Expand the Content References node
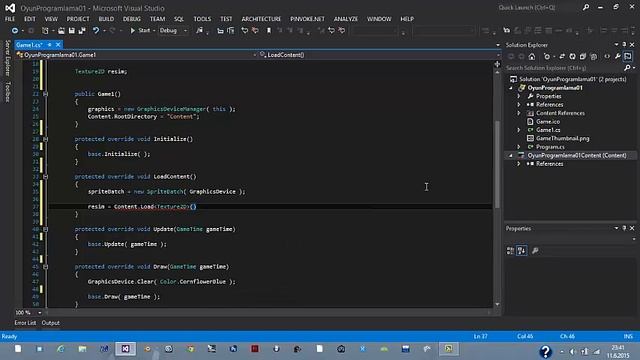640x360 pixels. click(519, 113)
